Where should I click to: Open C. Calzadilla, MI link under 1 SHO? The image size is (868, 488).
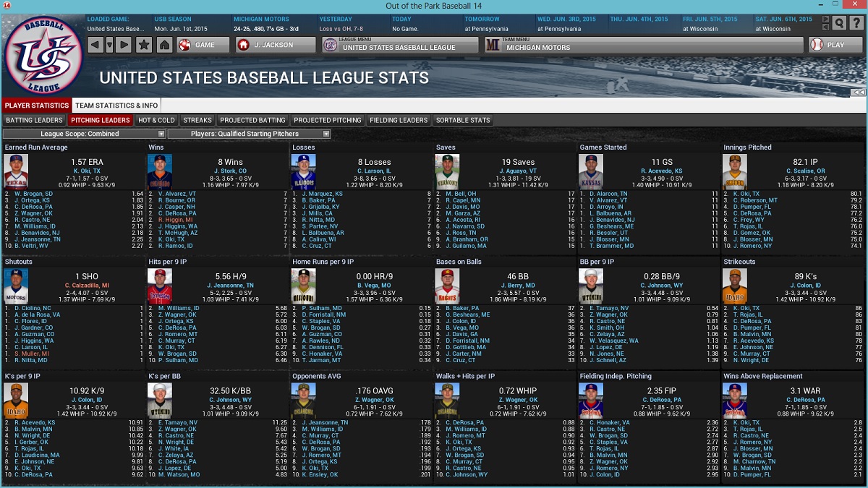click(87, 286)
